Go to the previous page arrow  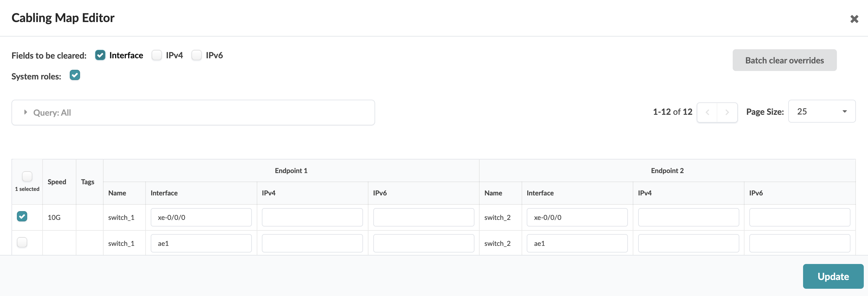tap(707, 112)
